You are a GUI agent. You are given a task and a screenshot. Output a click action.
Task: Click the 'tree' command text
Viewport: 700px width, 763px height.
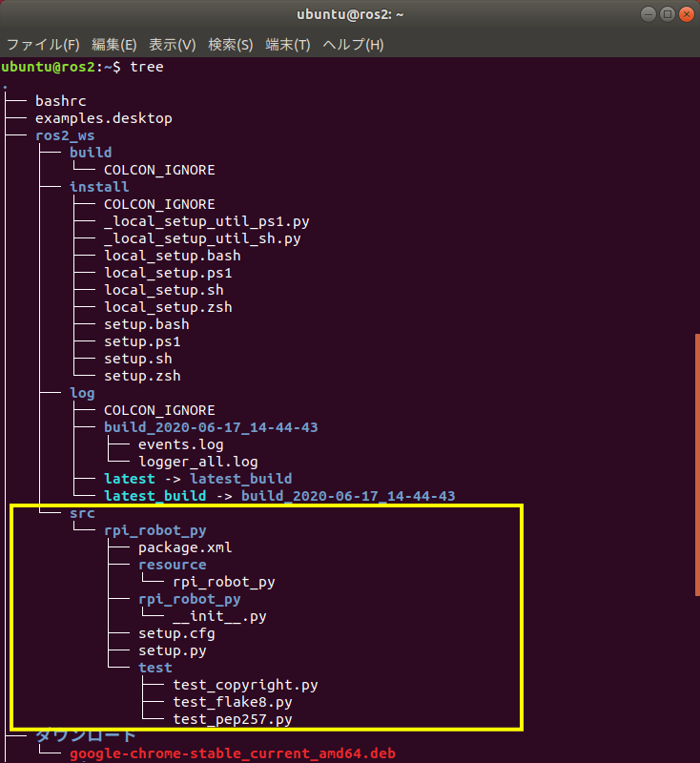[147, 67]
